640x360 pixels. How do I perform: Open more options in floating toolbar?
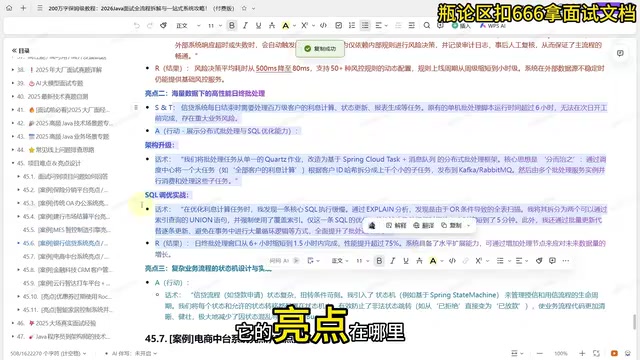[x=566, y=260]
